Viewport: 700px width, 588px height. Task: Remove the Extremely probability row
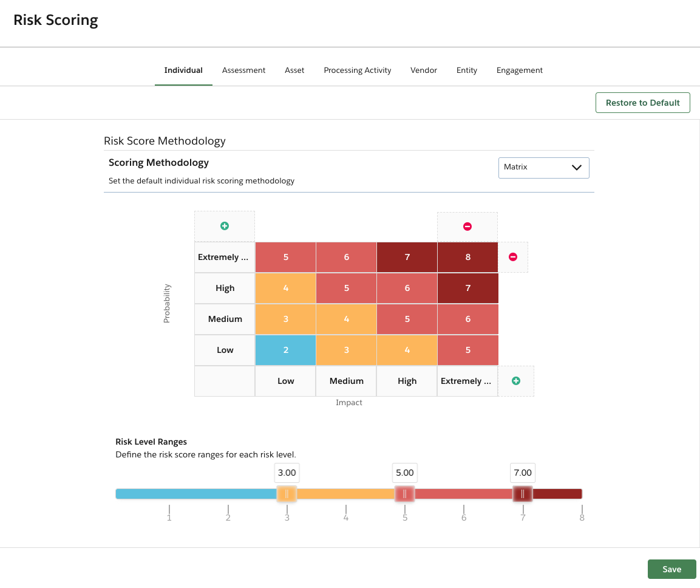(513, 257)
